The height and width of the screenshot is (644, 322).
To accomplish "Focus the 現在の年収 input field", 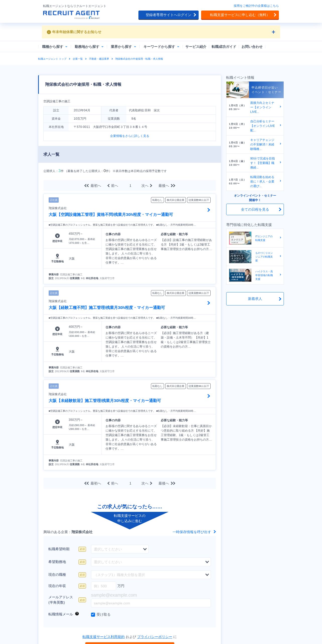I will click(104, 586).
